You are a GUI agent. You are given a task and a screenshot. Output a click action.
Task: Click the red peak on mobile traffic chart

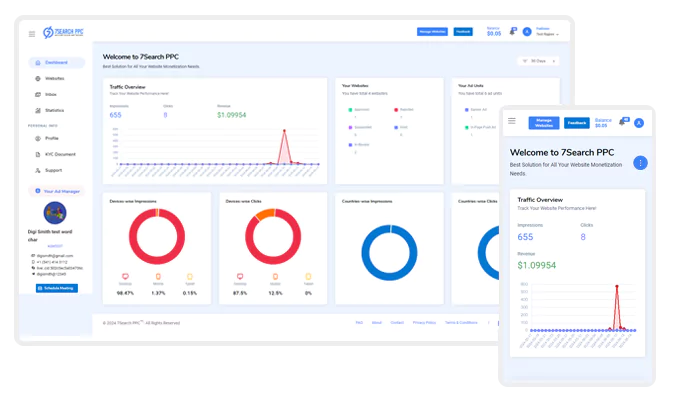(x=617, y=286)
